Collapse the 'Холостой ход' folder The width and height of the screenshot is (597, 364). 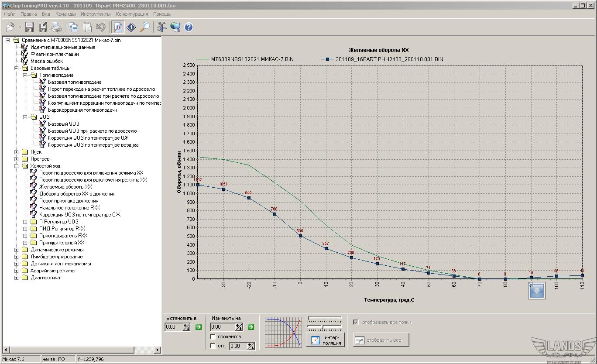(x=17, y=166)
